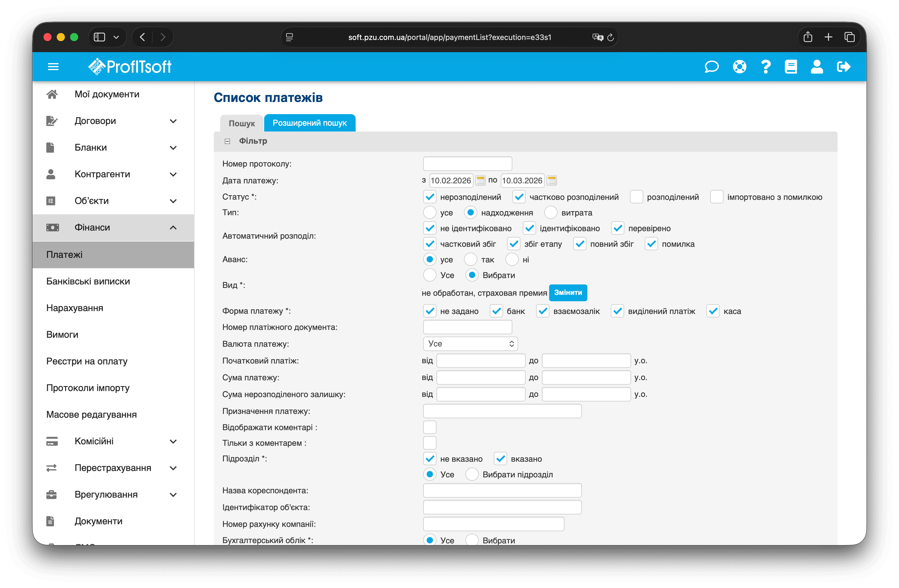Click the chat bubble icon in header

(711, 67)
